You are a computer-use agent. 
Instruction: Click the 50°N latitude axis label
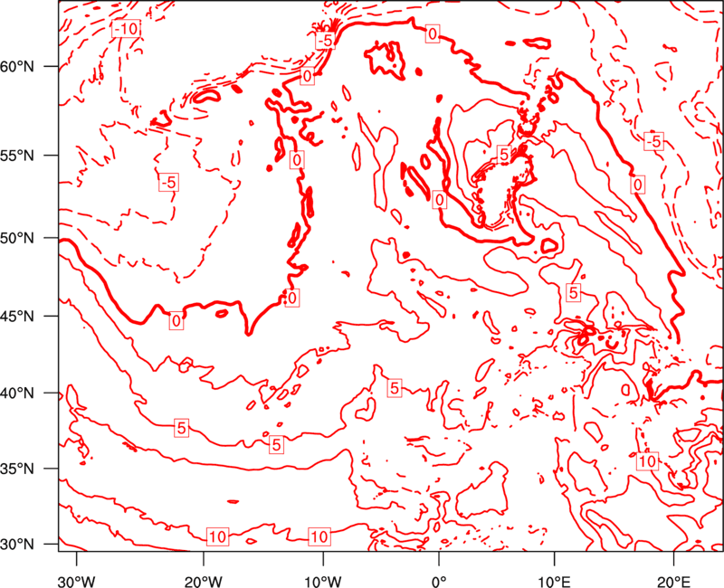[17, 239]
